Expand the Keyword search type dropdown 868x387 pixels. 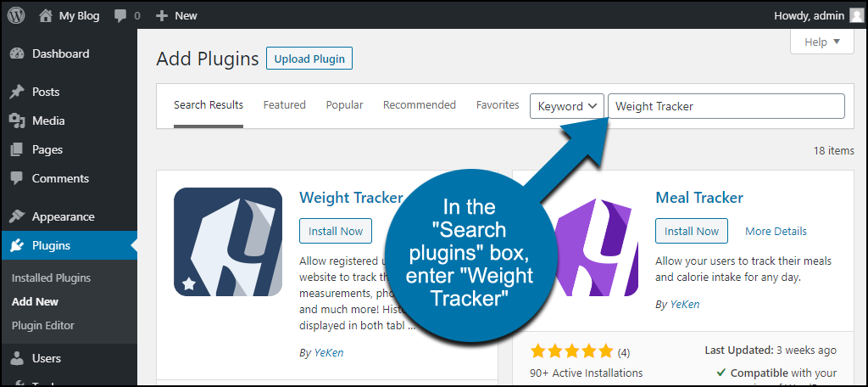[x=567, y=106]
